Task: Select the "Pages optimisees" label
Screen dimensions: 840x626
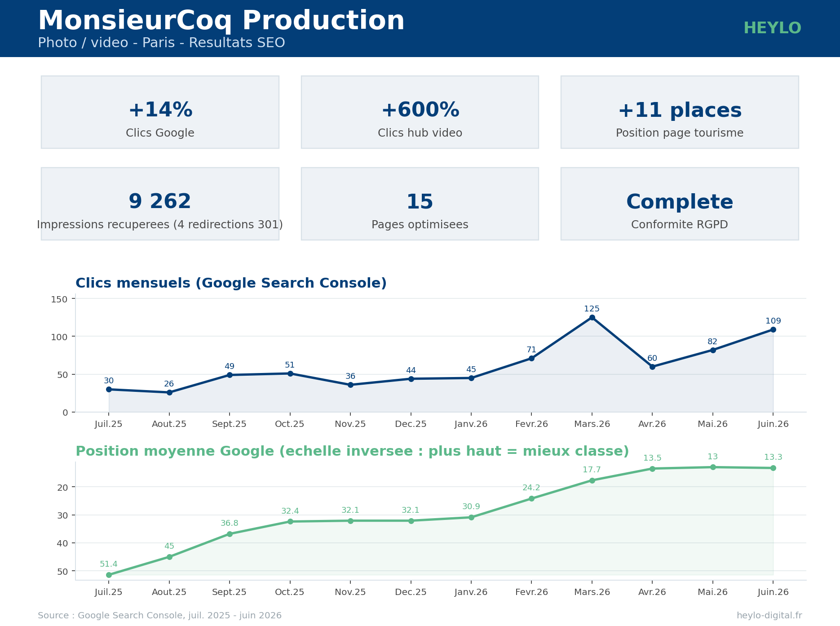Action: coord(420,225)
